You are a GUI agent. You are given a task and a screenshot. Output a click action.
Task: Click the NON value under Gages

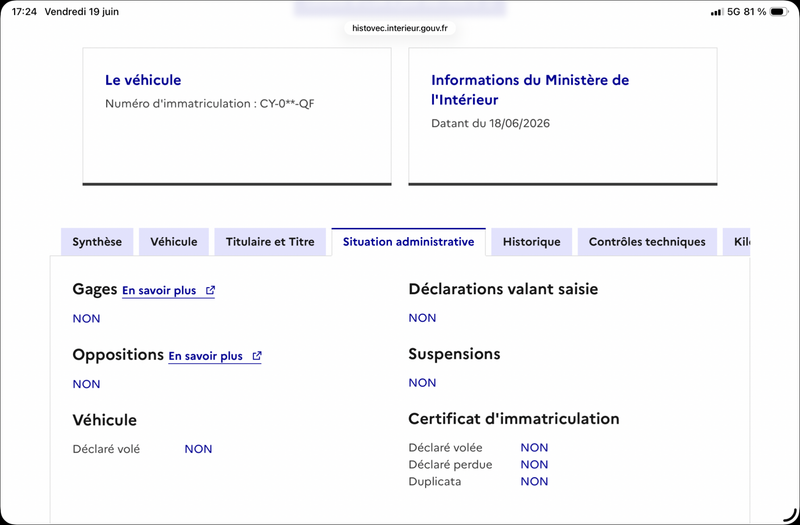pos(86,319)
